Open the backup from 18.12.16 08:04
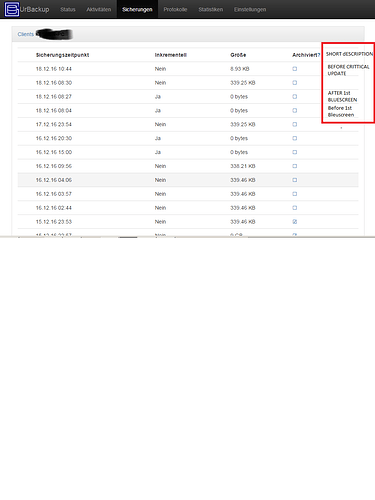This screenshot has width=375, height=500. 54,111
